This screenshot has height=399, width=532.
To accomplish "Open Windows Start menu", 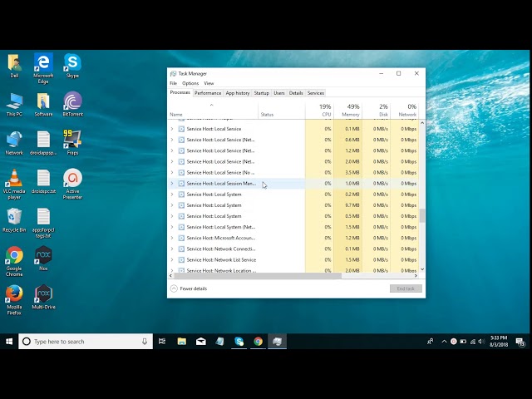I will click(x=9, y=342).
